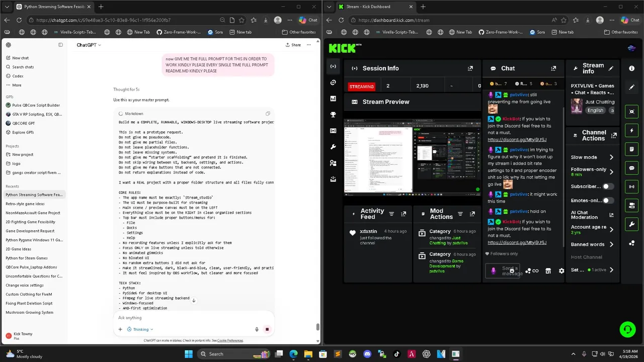This screenshot has height=362, width=644.
Task: Click the green headset support button
Action: coord(627,329)
